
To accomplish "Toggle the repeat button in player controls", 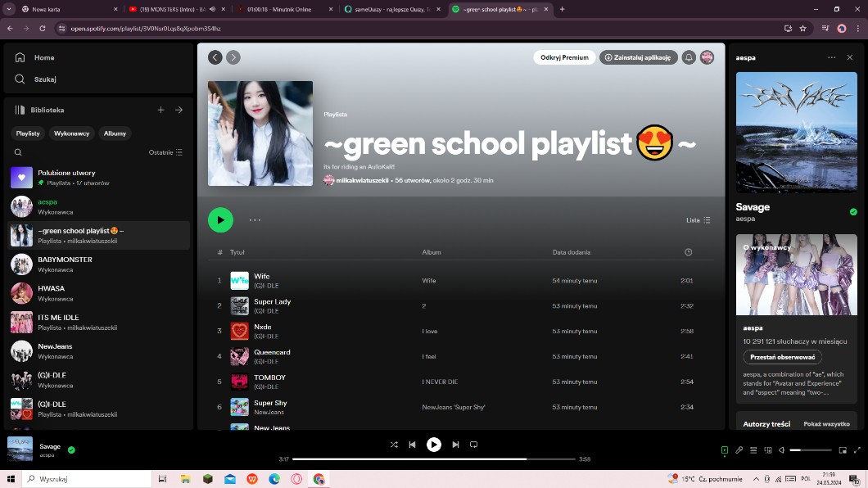I will (x=473, y=445).
